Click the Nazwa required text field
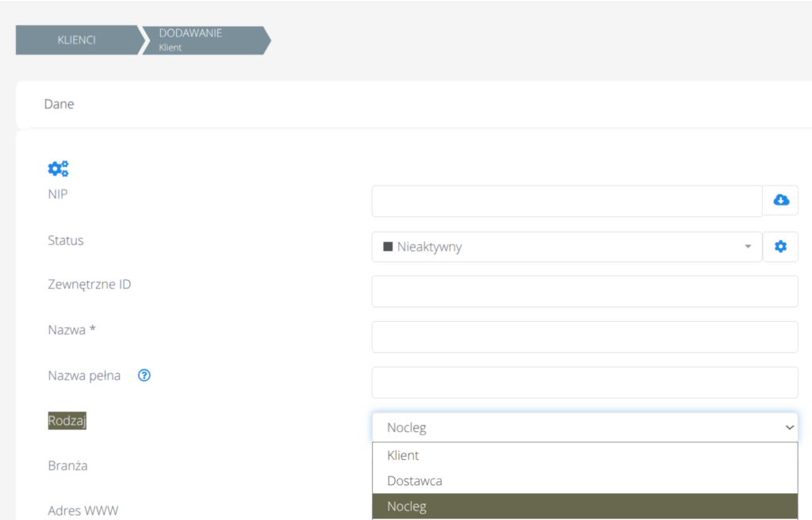 (584, 337)
